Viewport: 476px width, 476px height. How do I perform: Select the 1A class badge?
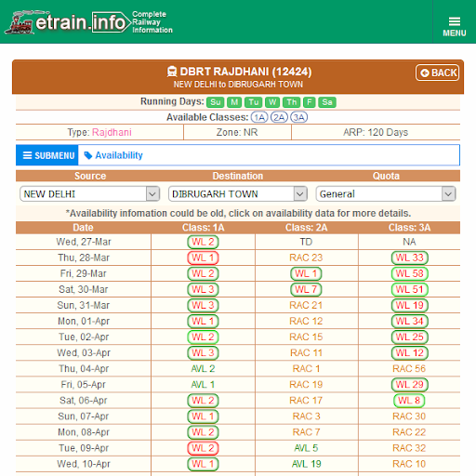259,117
